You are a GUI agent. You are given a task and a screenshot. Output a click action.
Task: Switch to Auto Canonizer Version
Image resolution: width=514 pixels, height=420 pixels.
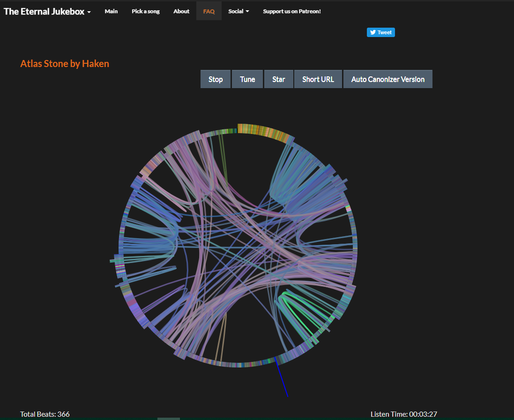388,79
